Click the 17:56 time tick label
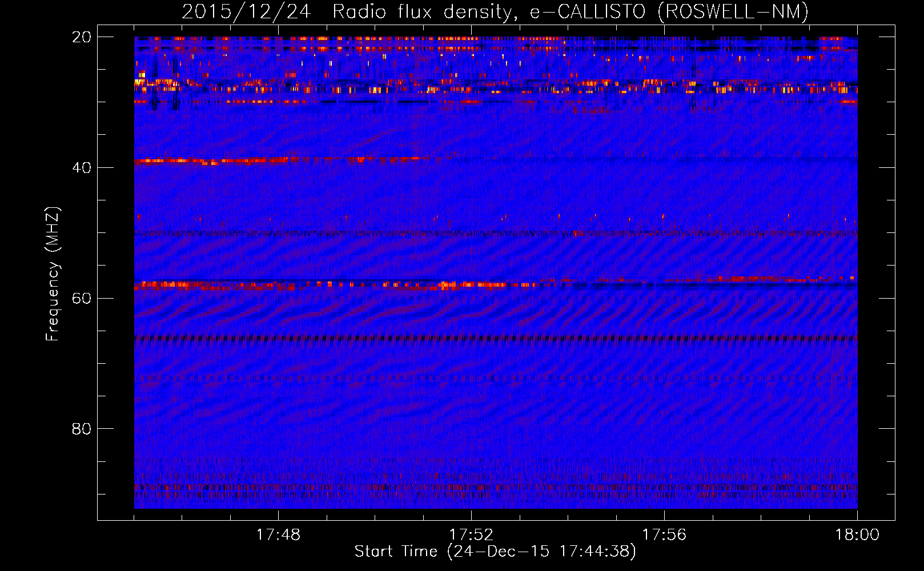This screenshot has width=924, height=571. [x=664, y=535]
